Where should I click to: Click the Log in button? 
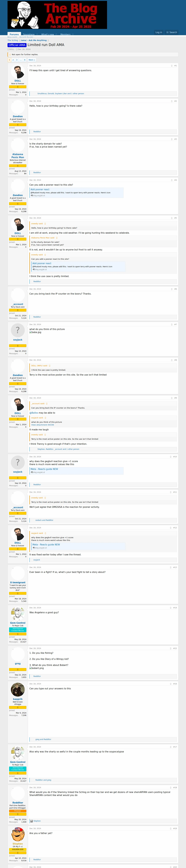(x=159, y=32)
